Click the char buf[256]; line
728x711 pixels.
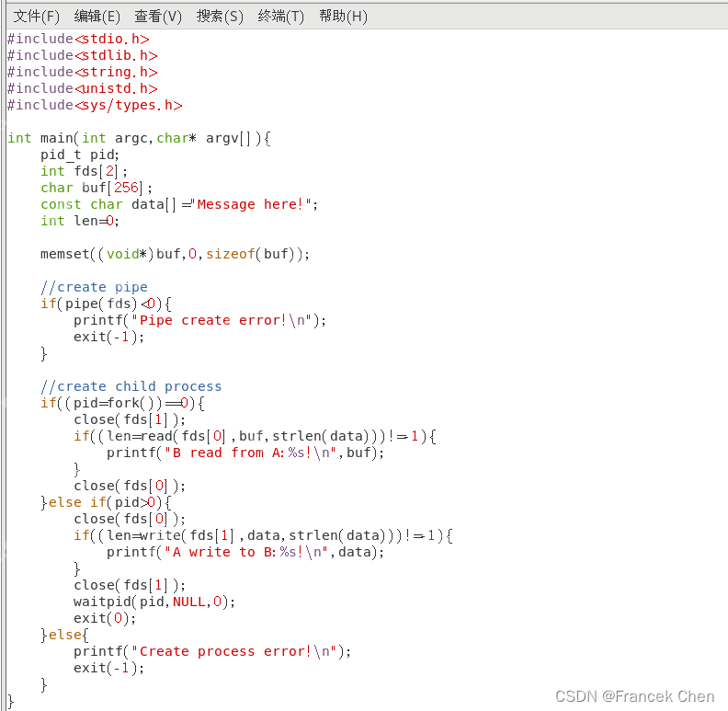point(97,189)
